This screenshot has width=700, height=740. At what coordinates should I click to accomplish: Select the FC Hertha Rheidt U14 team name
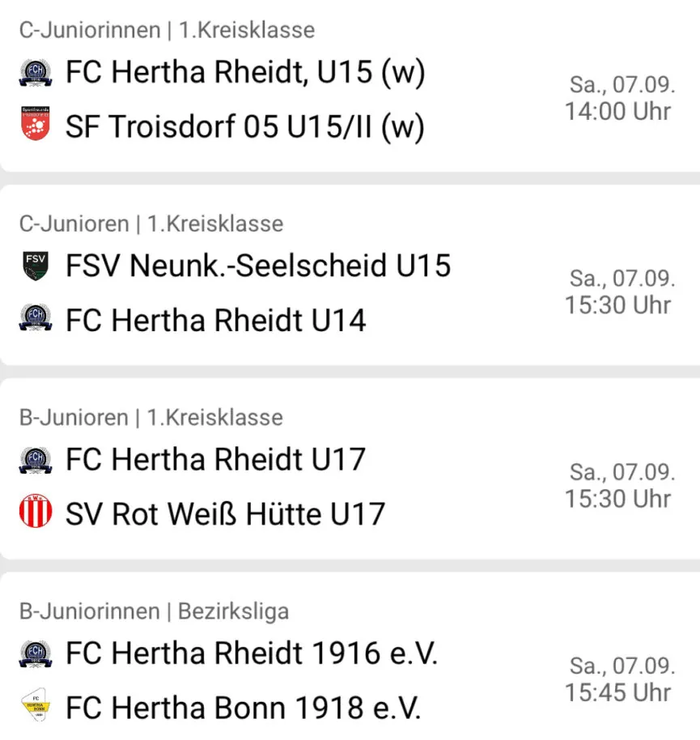tap(215, 320)
